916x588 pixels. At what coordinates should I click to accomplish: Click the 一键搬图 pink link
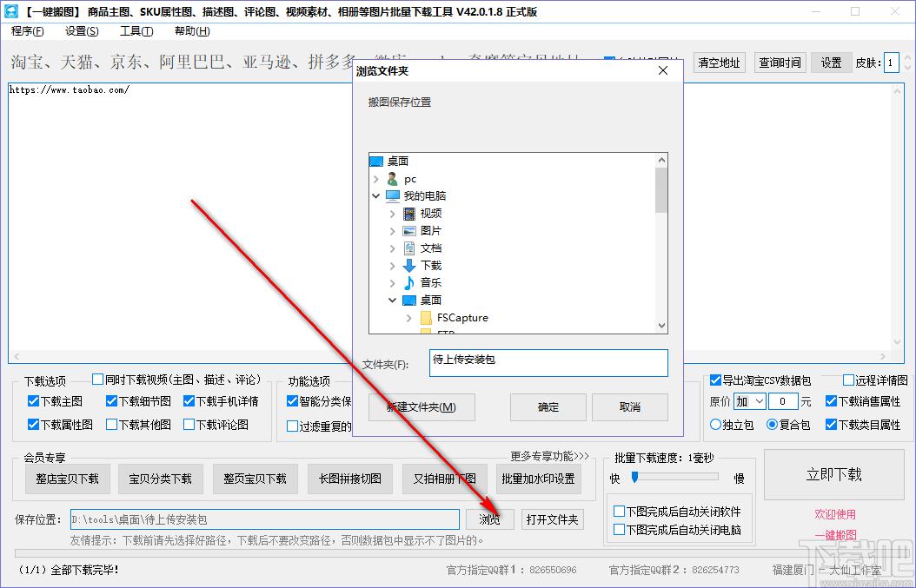point(836,535)
